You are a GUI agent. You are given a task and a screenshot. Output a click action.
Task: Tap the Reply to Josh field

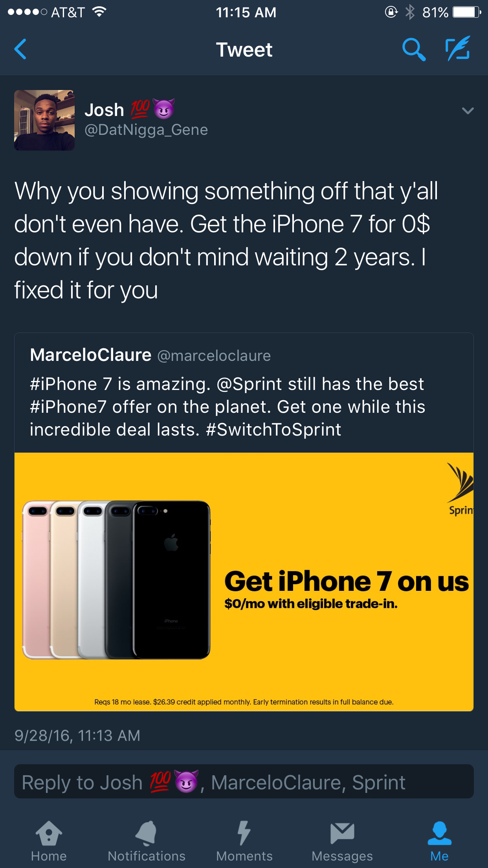pyautogui.click(x=244, y=782)
